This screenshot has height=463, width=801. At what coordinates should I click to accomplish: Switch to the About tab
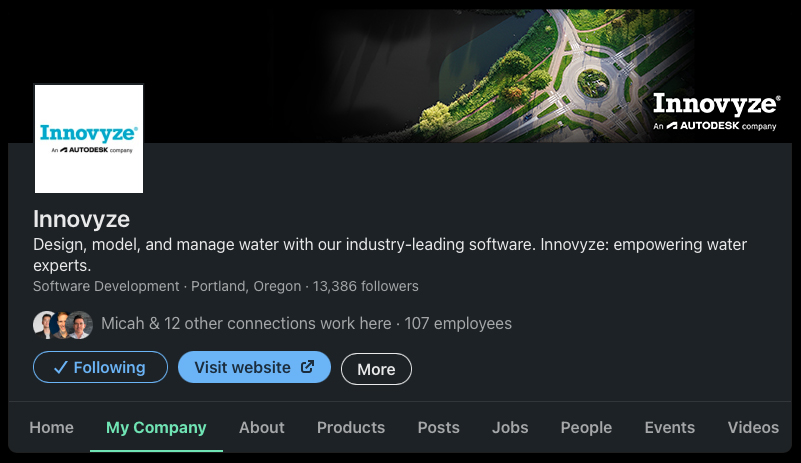click(262, 427)
